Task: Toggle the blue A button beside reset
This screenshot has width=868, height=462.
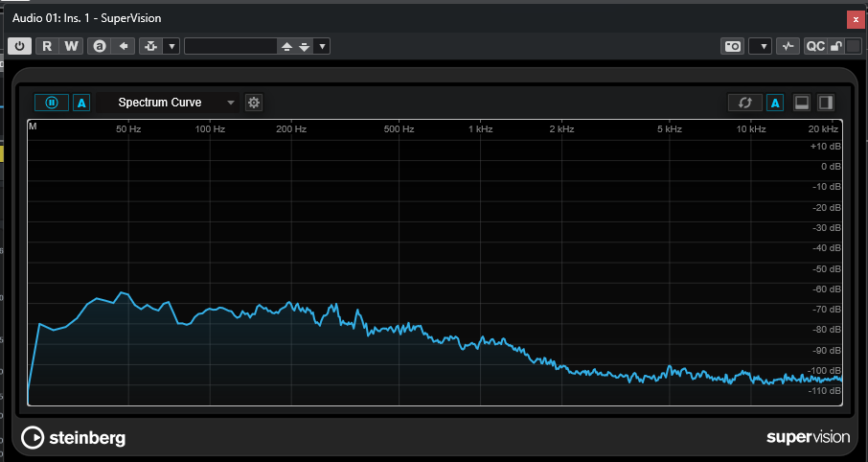Action: [775, 103]
